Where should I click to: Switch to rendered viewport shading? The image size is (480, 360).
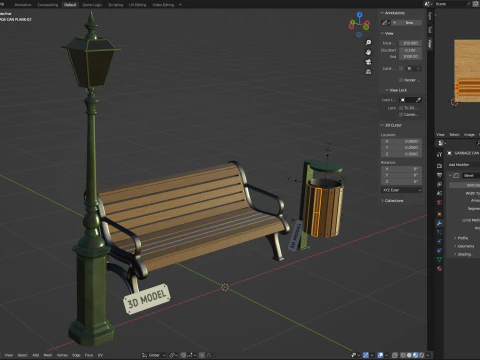click(422, 355)
